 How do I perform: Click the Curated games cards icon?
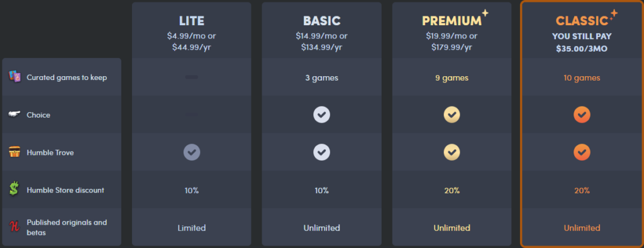click(14, 77)
